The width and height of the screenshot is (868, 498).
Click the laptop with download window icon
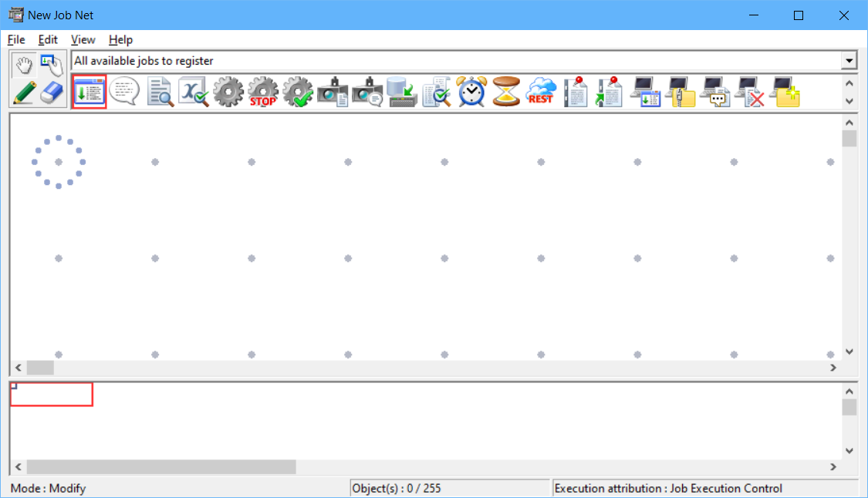pyautogui.click(x=646, y=92)
